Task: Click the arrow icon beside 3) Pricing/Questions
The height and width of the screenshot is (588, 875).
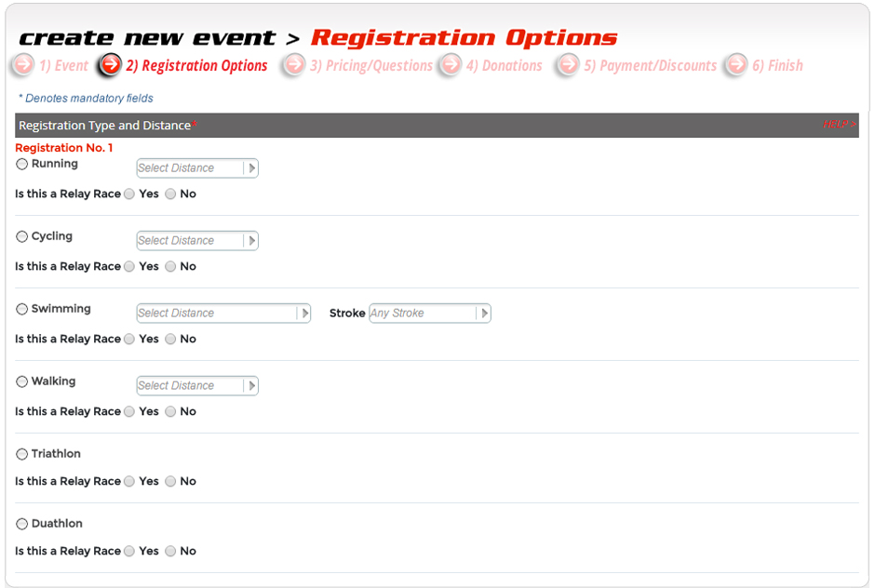Action: pyautogui.click(x=294, y=65)
